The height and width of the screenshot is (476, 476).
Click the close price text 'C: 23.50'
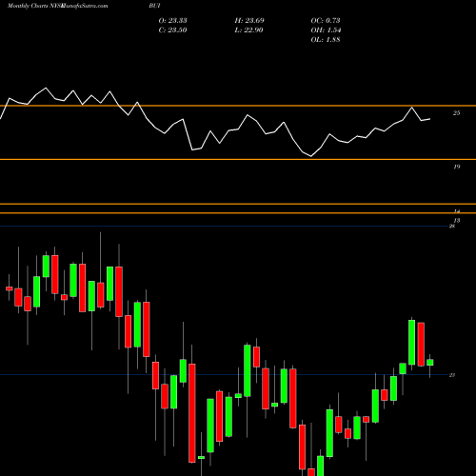(172, 30)
